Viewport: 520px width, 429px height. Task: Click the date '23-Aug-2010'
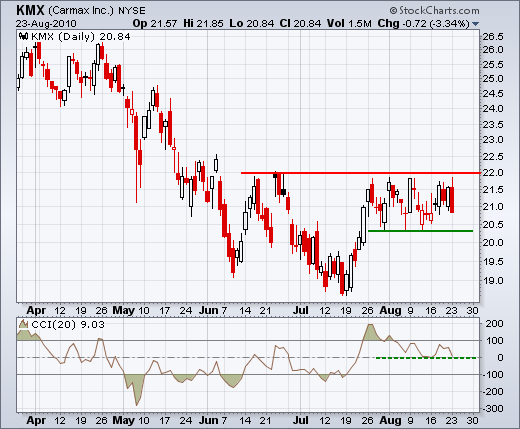tap(46, 24)
